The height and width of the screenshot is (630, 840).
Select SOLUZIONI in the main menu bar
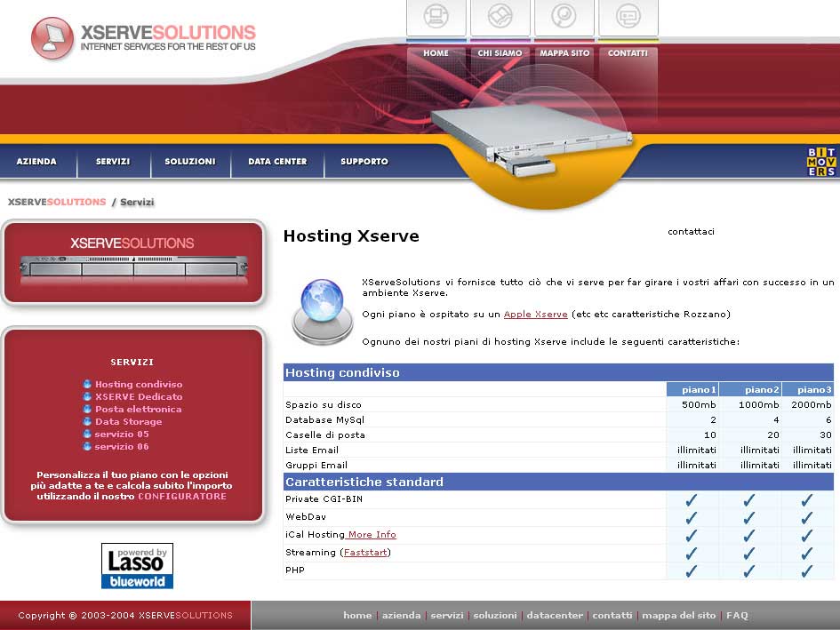click(190, 161)
